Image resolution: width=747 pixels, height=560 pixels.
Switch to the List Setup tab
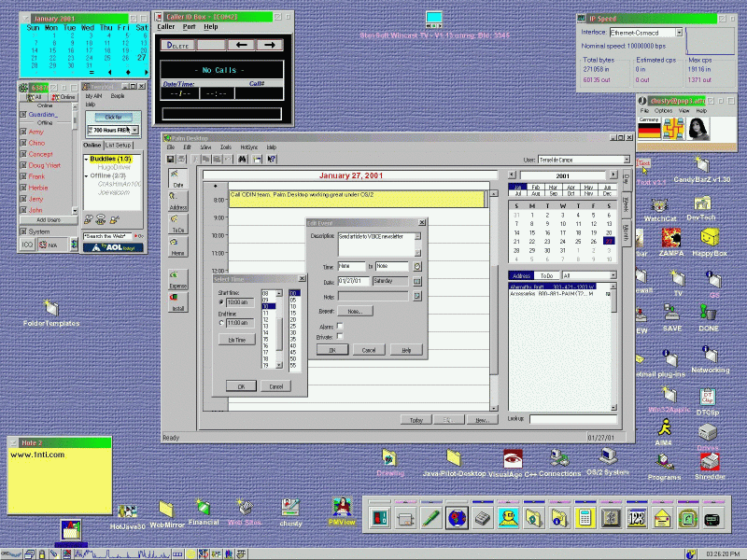pyautogui.click(x=120, y=146)
